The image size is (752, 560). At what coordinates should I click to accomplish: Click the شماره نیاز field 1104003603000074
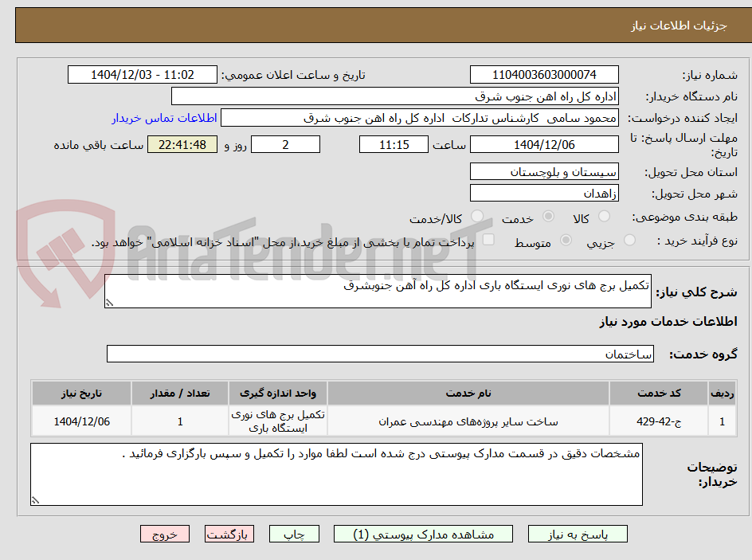(544, 75)
